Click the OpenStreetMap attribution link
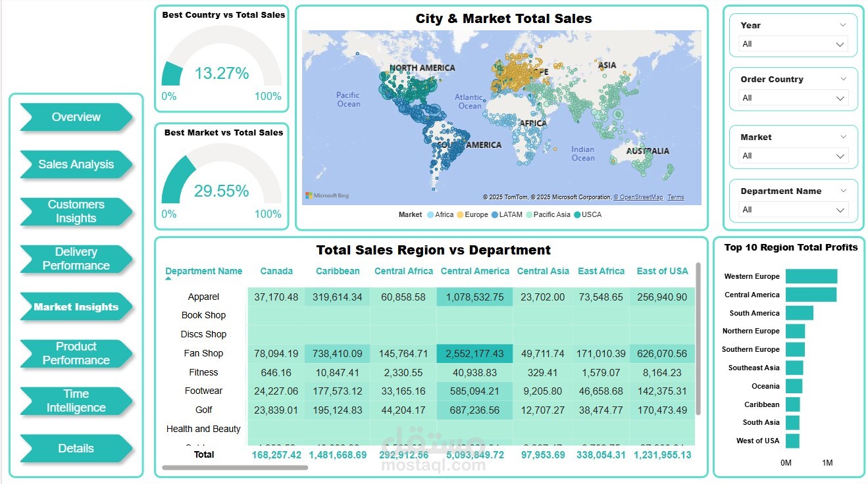The width and height of the screenshot is (868, 484). click(x=638, y=197)
